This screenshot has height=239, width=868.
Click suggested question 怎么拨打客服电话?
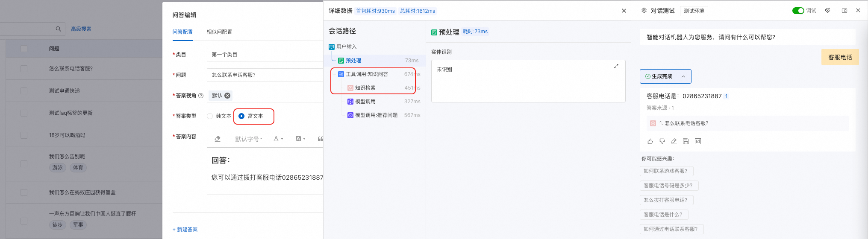click(x=666, y=200)
